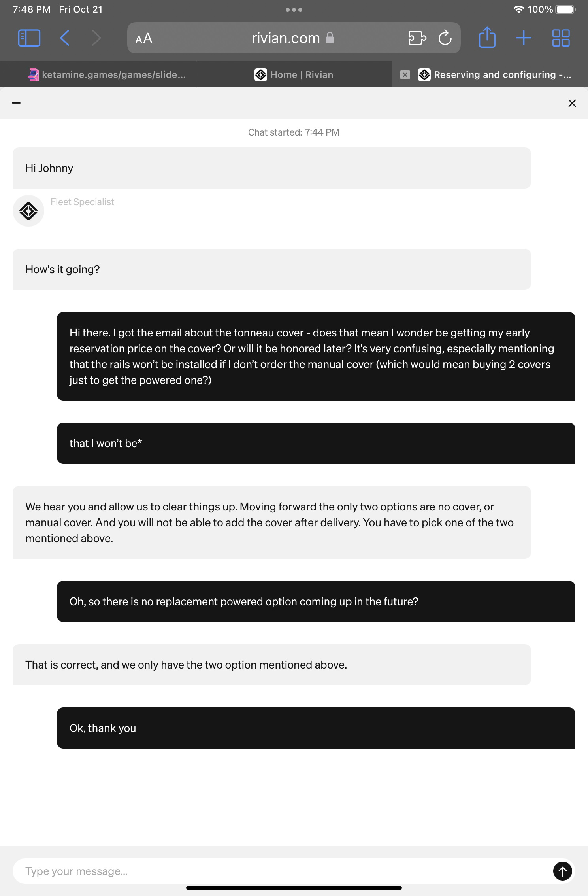The height and width of the screenshot is (896, 588).
Task: Send the chat message arrow
Action: (x=562, y=871)
